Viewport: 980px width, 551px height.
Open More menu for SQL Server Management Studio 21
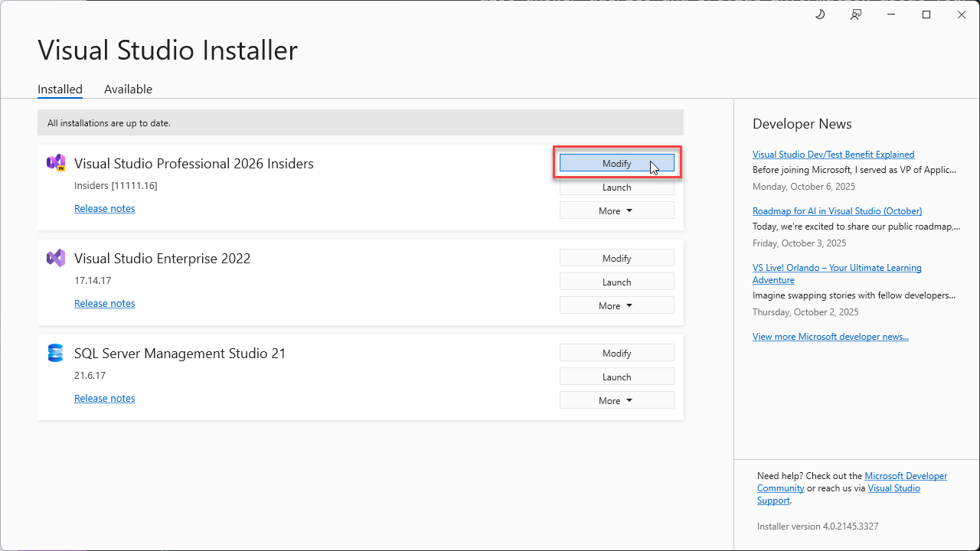click(x=616, y=399)
